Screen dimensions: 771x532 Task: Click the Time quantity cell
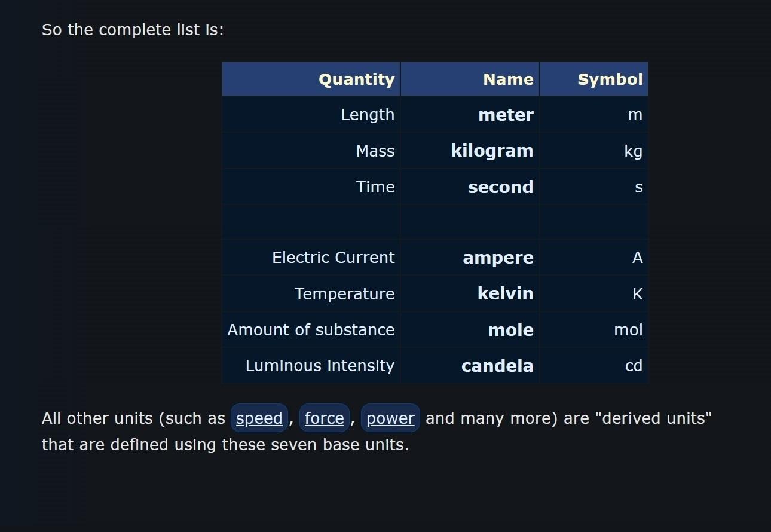[375, 187]
